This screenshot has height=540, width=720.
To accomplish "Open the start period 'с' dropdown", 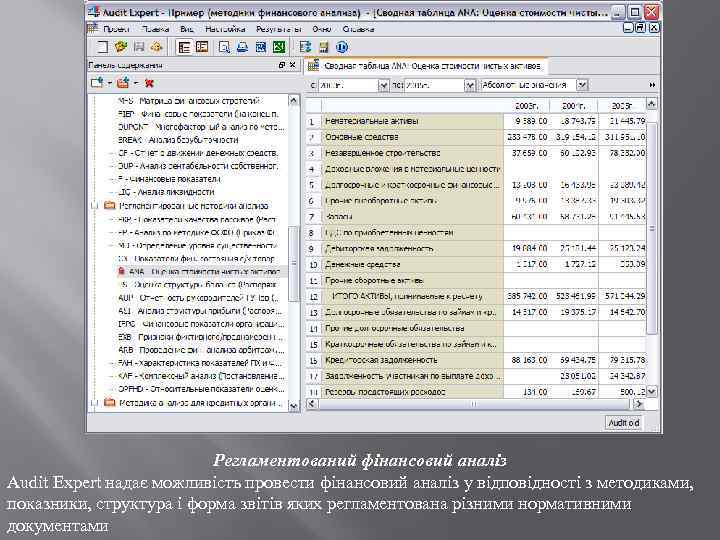I will (x=383, y=85).
